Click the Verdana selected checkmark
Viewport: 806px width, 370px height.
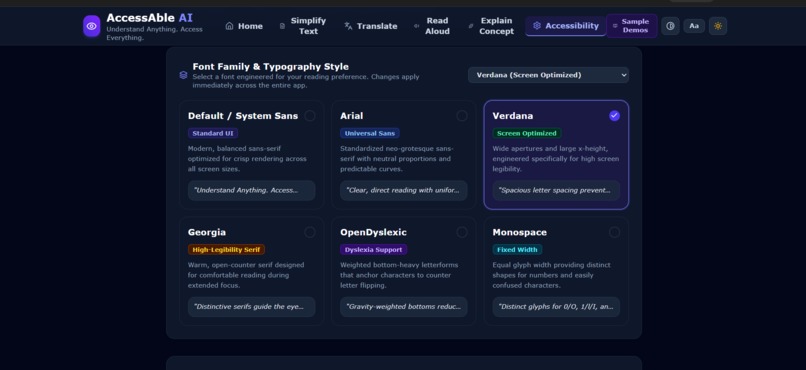tap(614, 116)
